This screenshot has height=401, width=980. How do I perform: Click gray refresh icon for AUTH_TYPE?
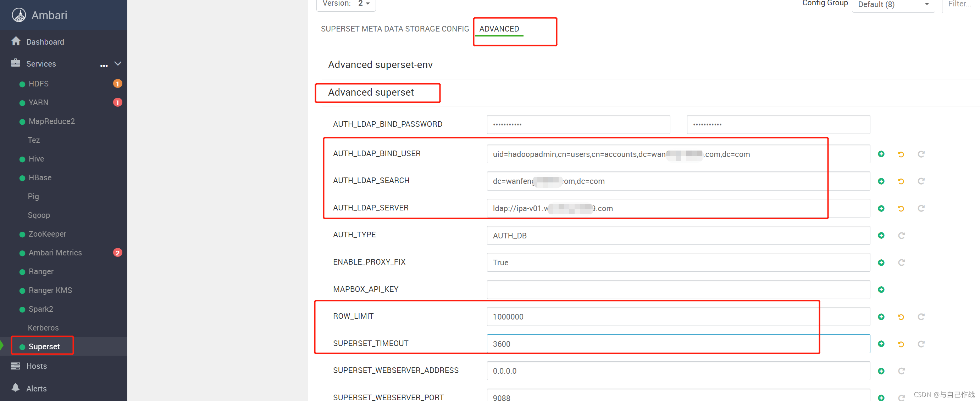(901, 236)
